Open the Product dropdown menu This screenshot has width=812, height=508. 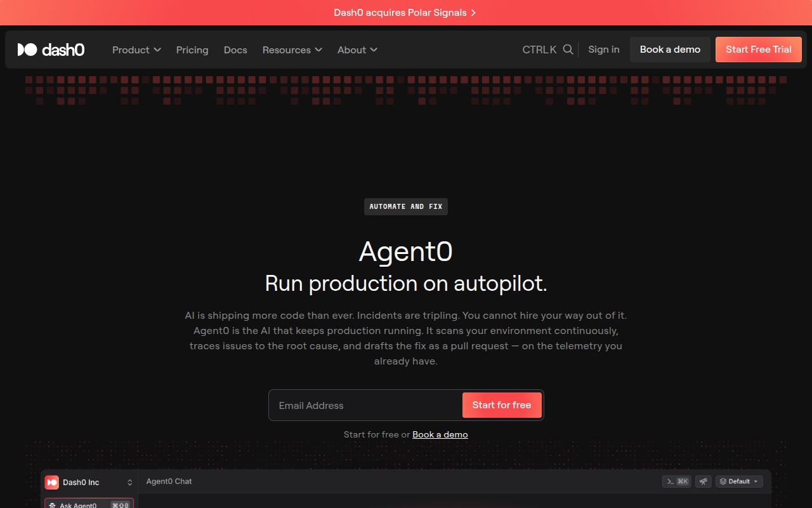pyautogui.click(x=136, y=50)
